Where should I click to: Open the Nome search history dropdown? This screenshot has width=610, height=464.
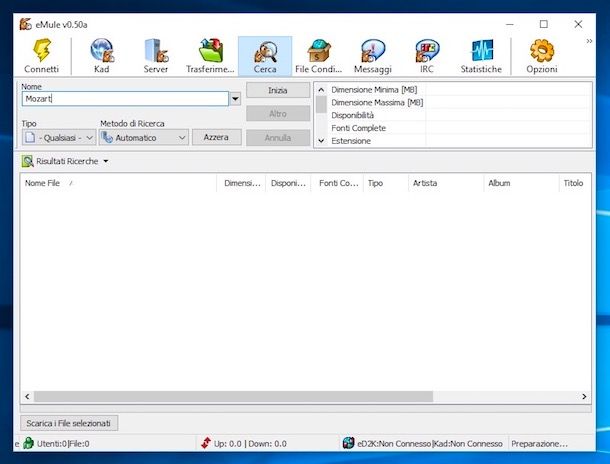tap(235, 99)
